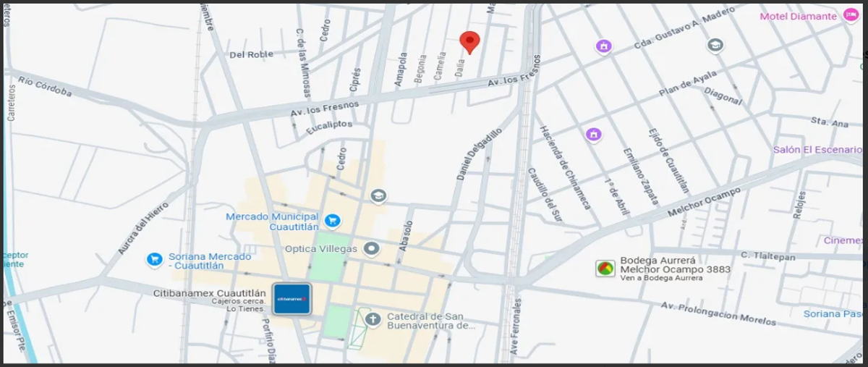Click the Citibanamex Cuautitlán text label
Screen dimensions: 868x367
point(210,293)
